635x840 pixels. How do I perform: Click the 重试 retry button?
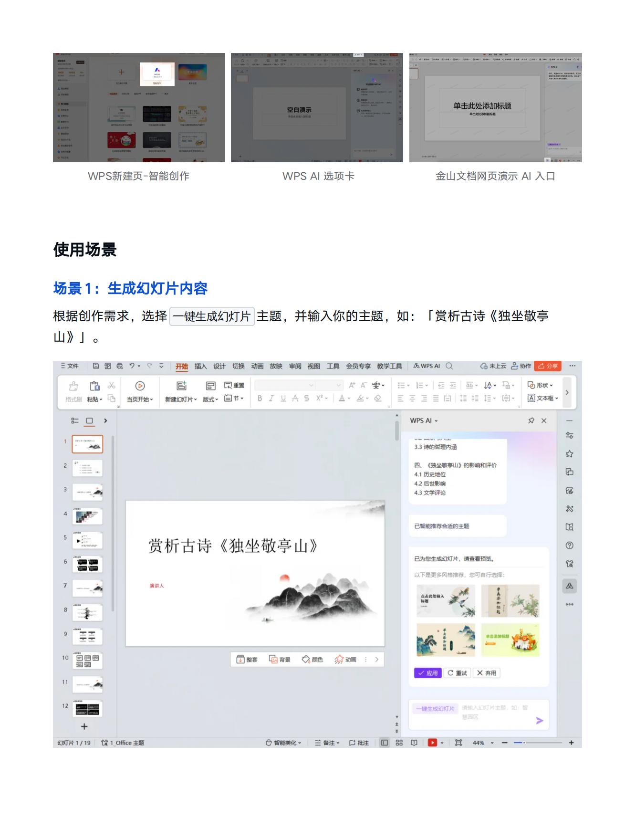click(457, 673)
